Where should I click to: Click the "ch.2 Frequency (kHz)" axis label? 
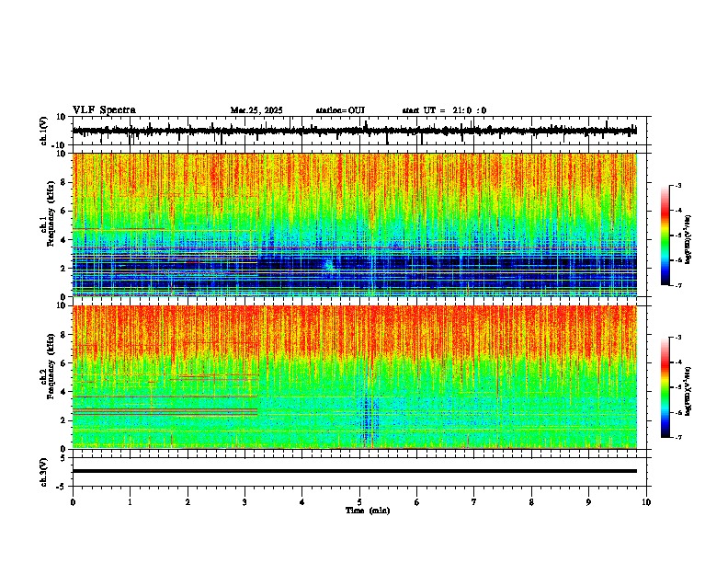tap(48, 366)
